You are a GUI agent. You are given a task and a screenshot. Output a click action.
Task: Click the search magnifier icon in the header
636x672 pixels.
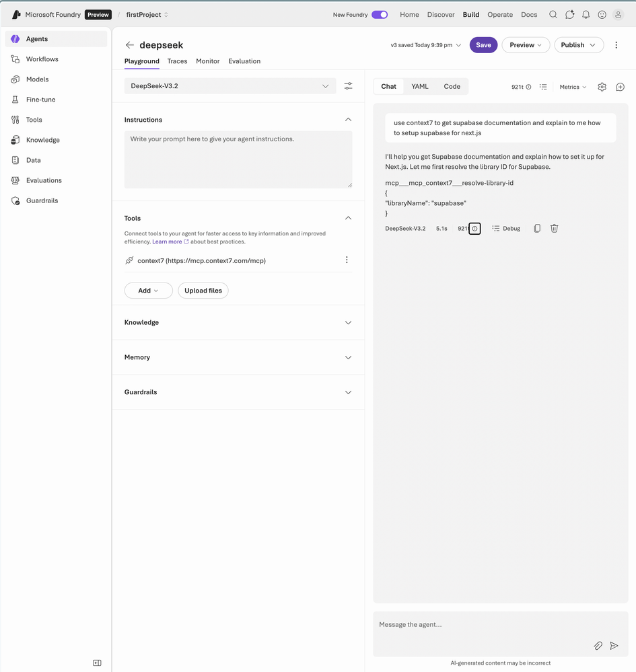553,15
